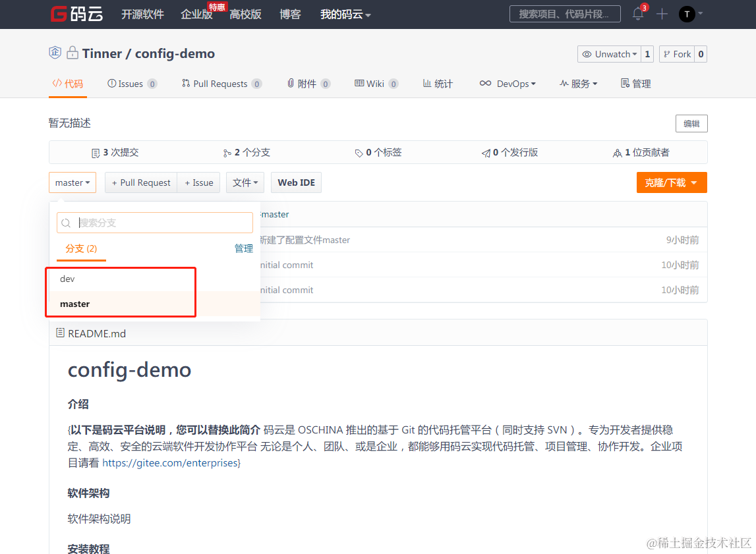Click the config-demo repository name link
The width and height of the screenshot is (756, 554).
[x=175, y=53]
